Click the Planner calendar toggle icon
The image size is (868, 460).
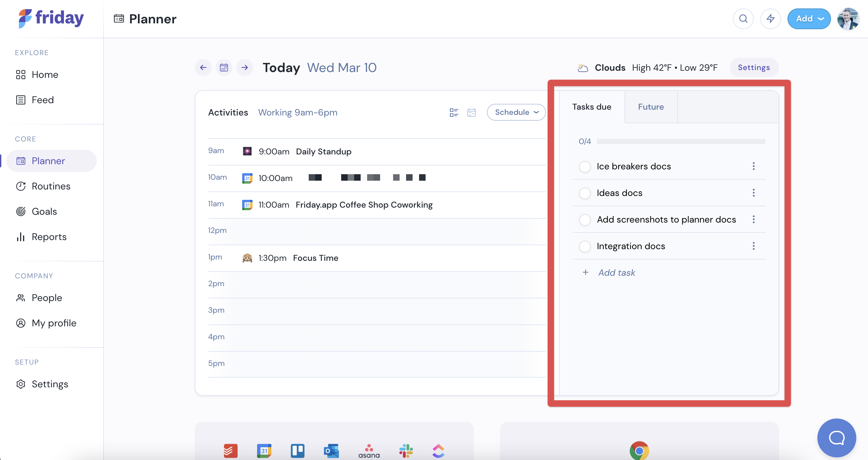[x=224, y=68]
